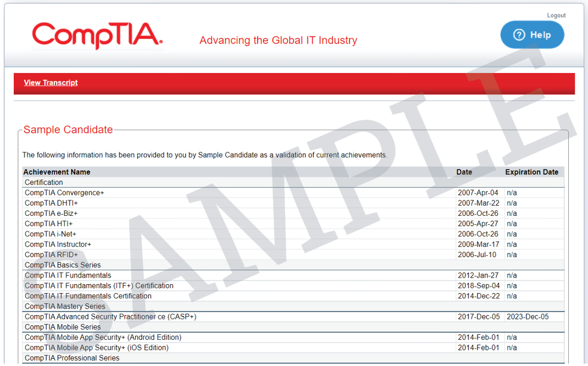Click date 2018-Sep-04 for ITF+ Certification

click(479, 286)
